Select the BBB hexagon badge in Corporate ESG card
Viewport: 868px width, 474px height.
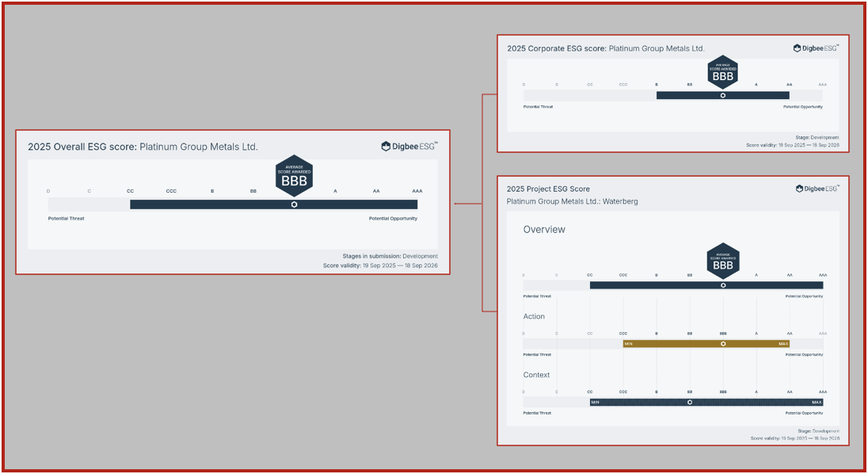click(722, 73)
